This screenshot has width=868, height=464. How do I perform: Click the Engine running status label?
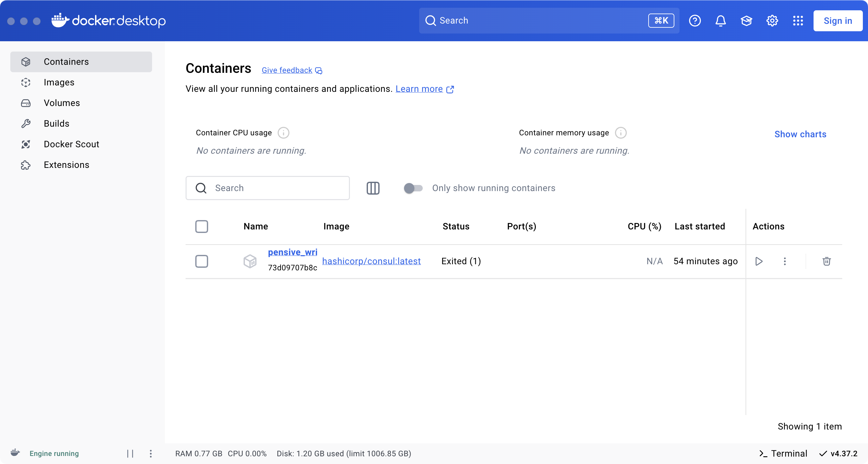pyautogui.click(x=54, y=454)
